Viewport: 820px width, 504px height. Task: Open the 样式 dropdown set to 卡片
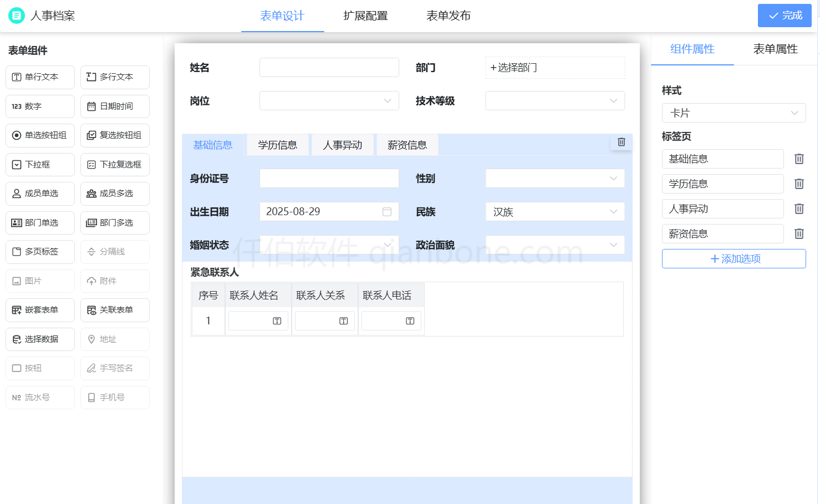(x=734, y=113)
